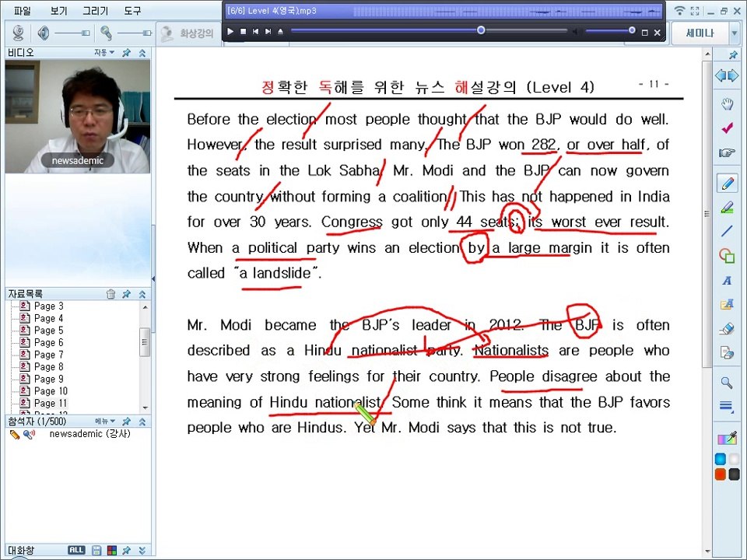The image size is (747, 560).
Task: Choose the white color swatch
Action: (734, 459)
